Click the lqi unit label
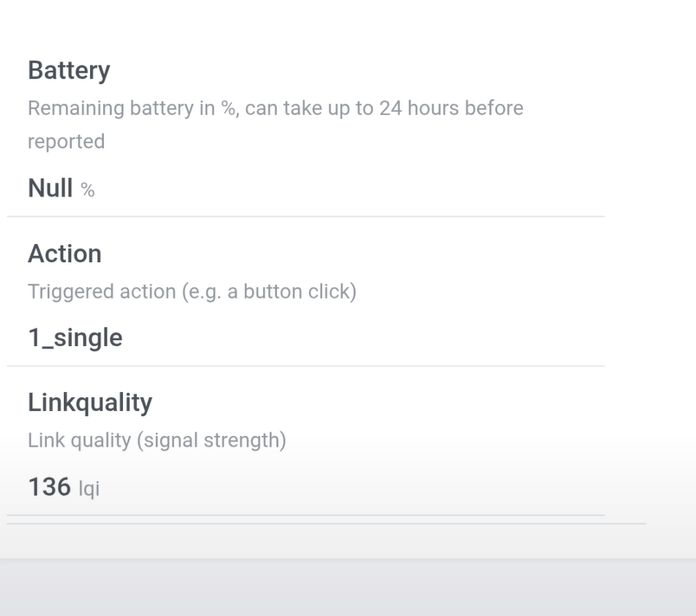 pos(89,489)
